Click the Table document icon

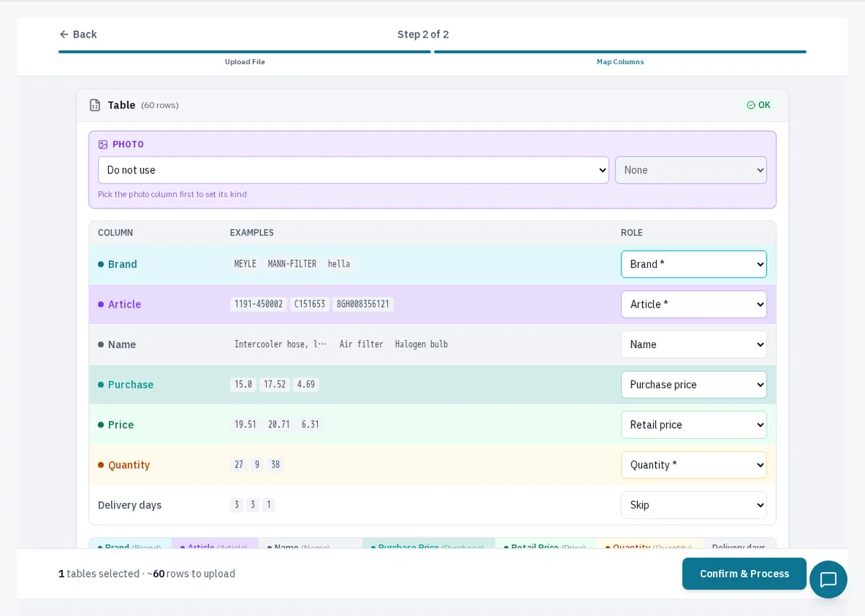(95, 105)
